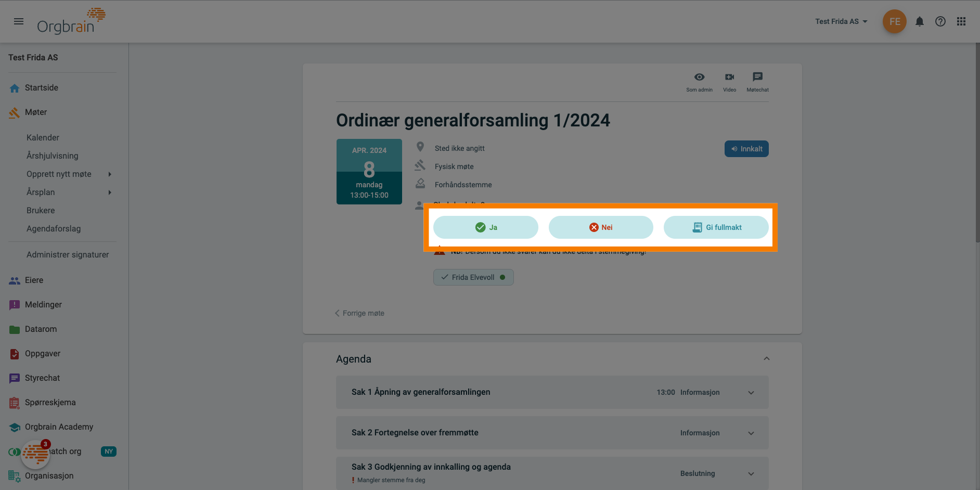Open the apps grid menu

[961, 21]
